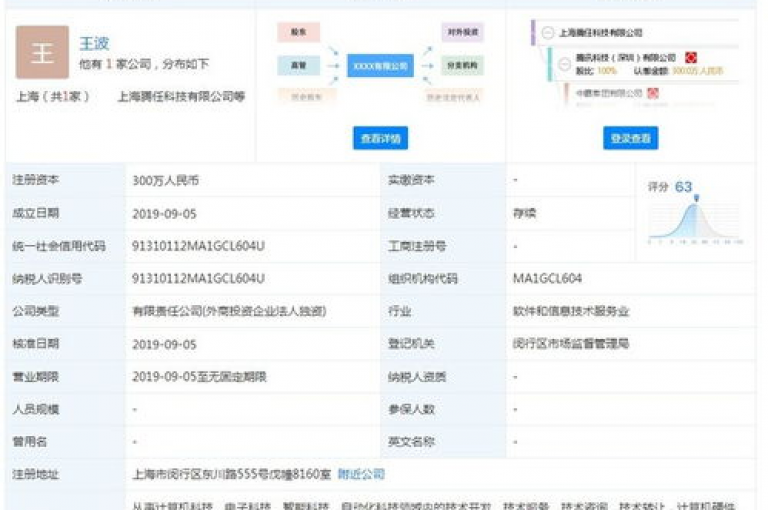The width and height of the screenshot is (768, 510).
Task: Select 软件和信息技术服务业 industry value
Action: [571, 311]
